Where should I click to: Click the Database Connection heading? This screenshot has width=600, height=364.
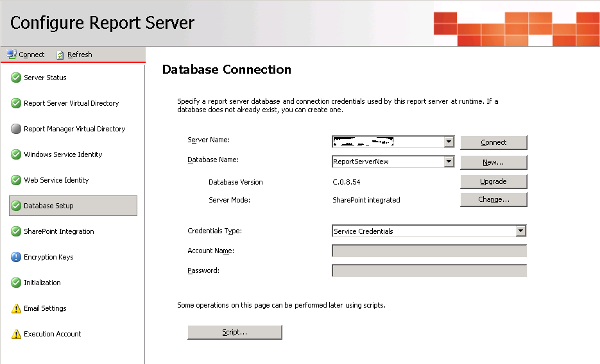(227, 69)
